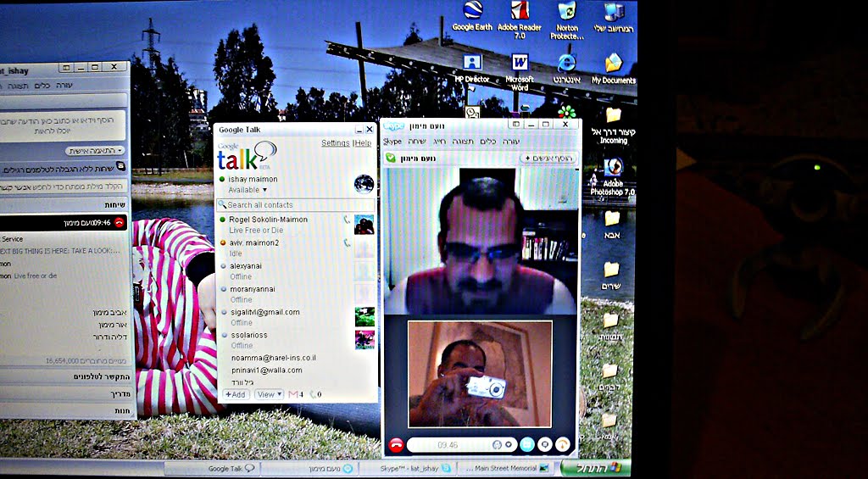Viewport: 868px width, 479px height.
Task: Open the חיוג menu in Skype call window
Action: [440, 142]
